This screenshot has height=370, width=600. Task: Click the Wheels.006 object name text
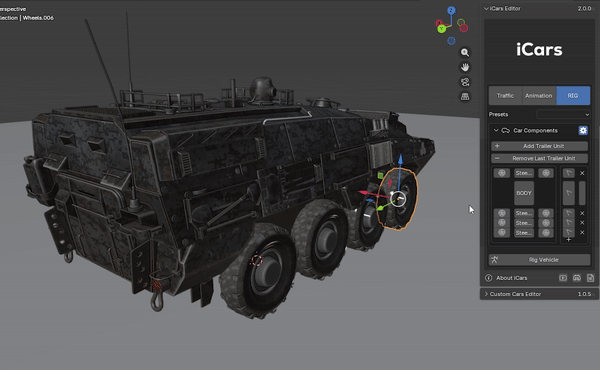[x=38, y=18]
